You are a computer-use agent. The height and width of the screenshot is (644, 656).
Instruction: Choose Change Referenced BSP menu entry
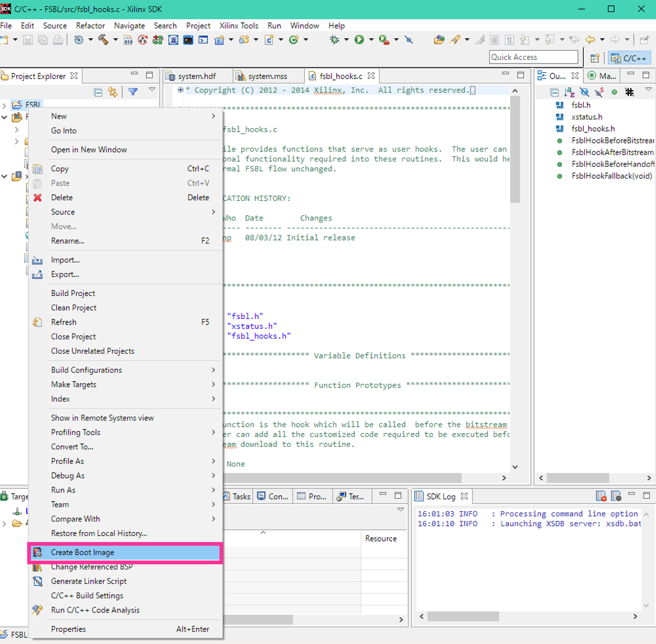point(126,567)
